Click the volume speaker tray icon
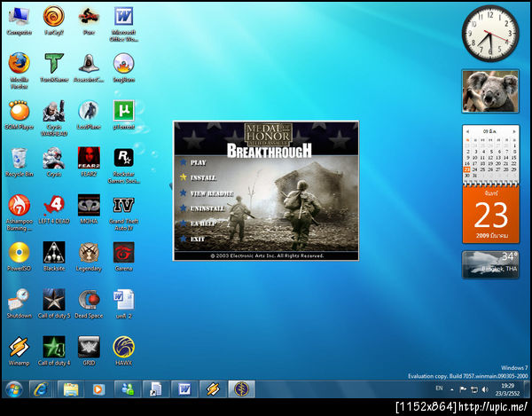The image size is (532, 416). pos(485,389)
